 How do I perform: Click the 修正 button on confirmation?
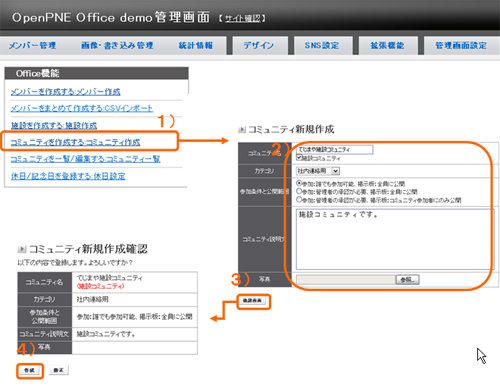(x=59, y=370)
